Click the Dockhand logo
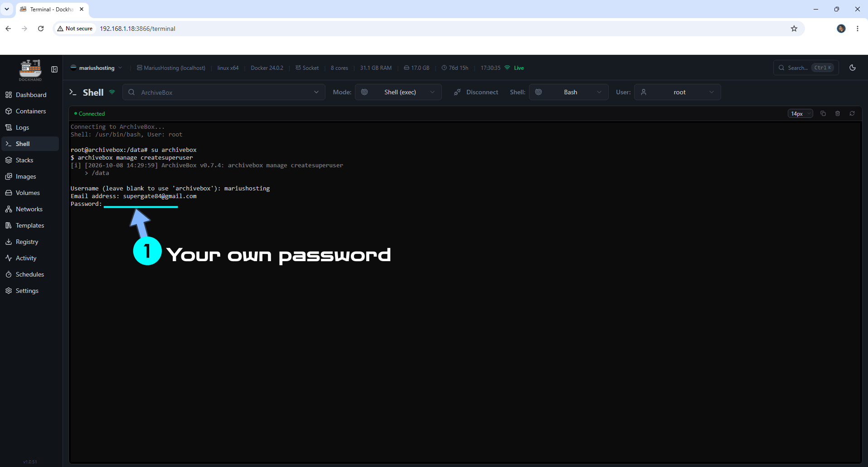Screen dimensions: 868x467 [30, 70]
